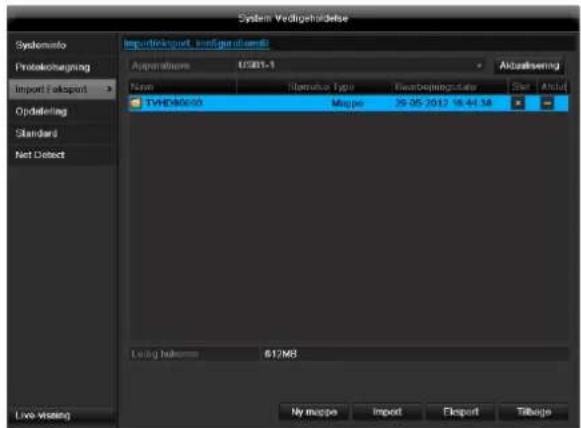Viewport: 581px width, 428px height.
Task: Click the Bearbejdningsdato column header
Action: [435, 87]
